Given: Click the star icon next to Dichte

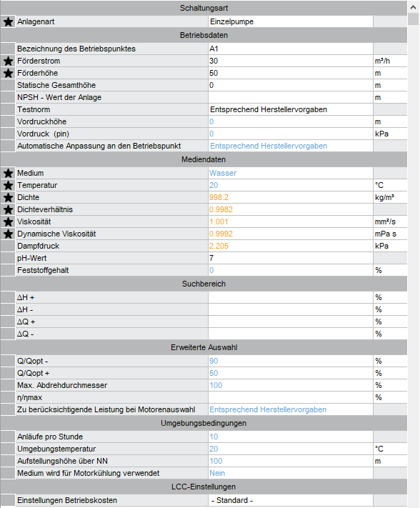Looking at the screenshot, I should pos(8,197).
